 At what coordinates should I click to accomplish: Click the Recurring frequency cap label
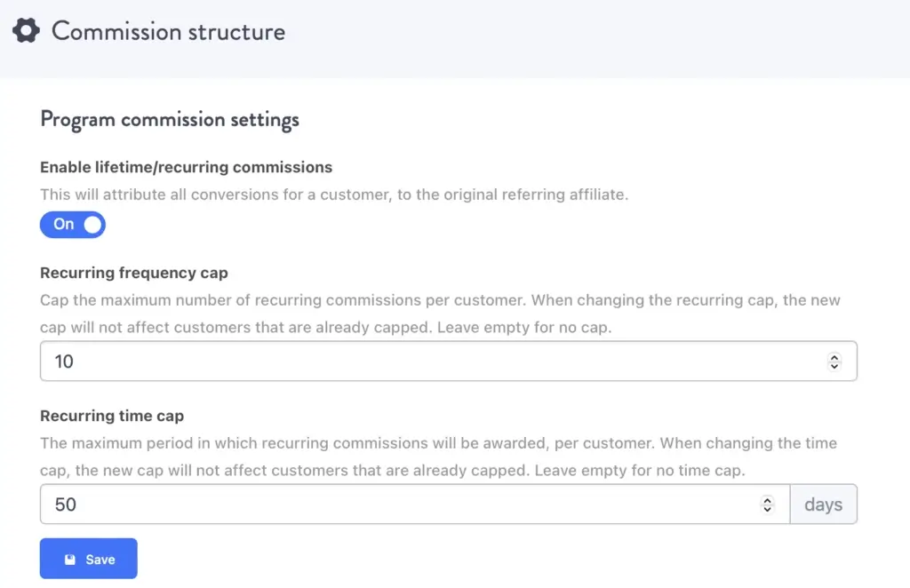click(133, 273)
